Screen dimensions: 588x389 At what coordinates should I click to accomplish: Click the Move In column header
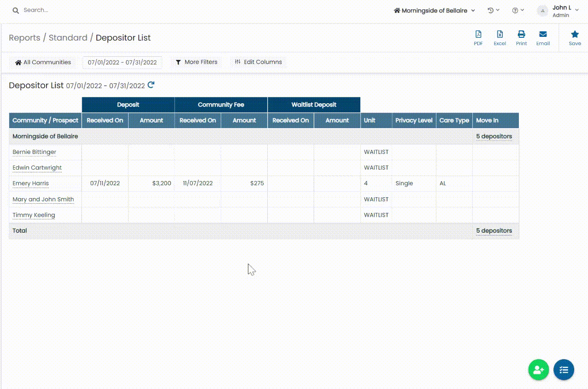tap(496, 120)
